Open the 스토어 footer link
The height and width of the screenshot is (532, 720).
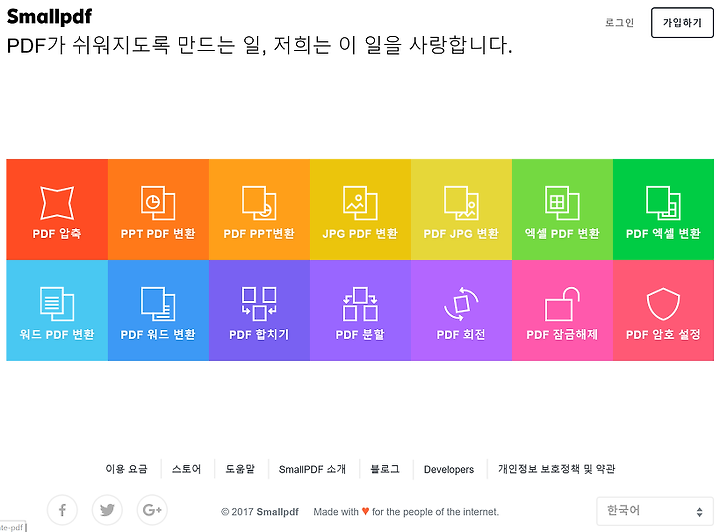click(186, 469)
